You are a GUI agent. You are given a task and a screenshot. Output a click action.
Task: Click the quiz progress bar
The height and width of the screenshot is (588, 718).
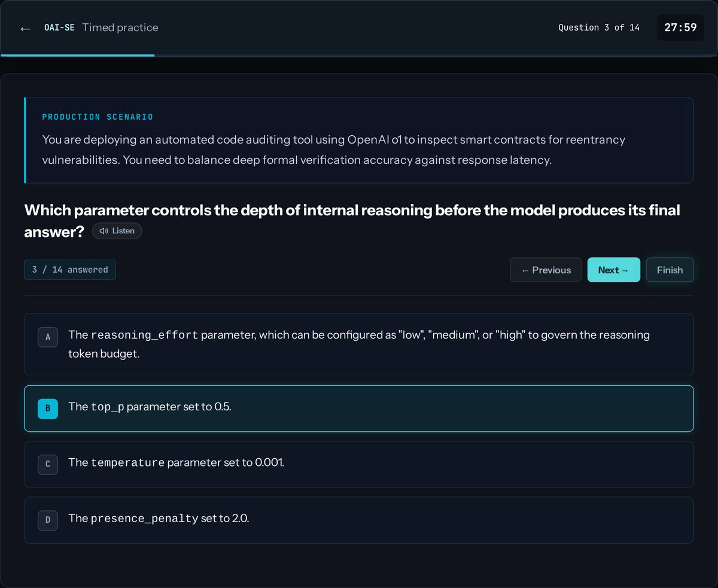(x=359, y=55)
